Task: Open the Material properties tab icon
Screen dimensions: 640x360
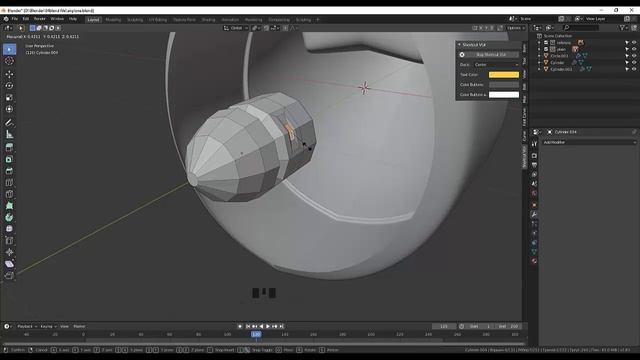Action: pos(534,261)
